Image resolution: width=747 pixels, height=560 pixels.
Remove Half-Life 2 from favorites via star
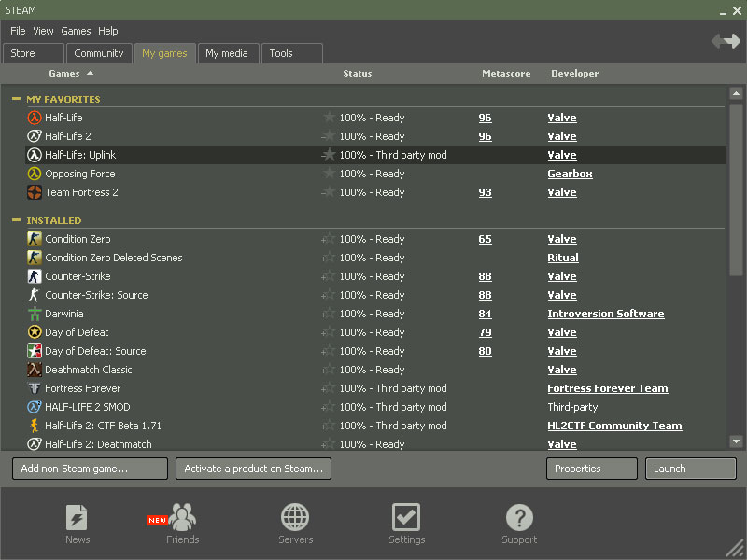pyautogui.click(x=329, y=135)
